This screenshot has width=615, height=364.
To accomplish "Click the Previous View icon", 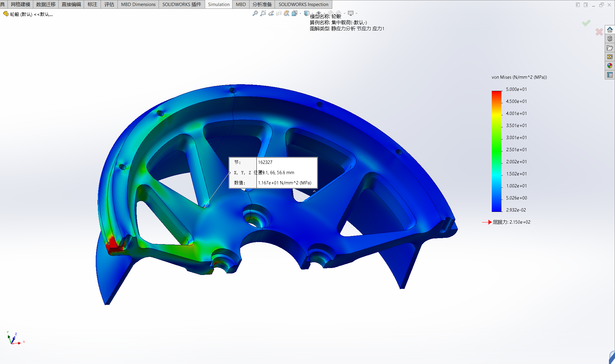I will tap(271, 13).
